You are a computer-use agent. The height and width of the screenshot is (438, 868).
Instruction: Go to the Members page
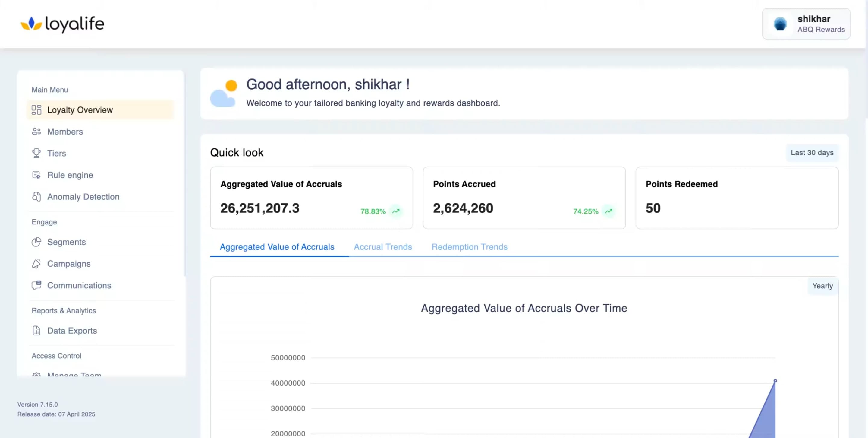[100, 132]
